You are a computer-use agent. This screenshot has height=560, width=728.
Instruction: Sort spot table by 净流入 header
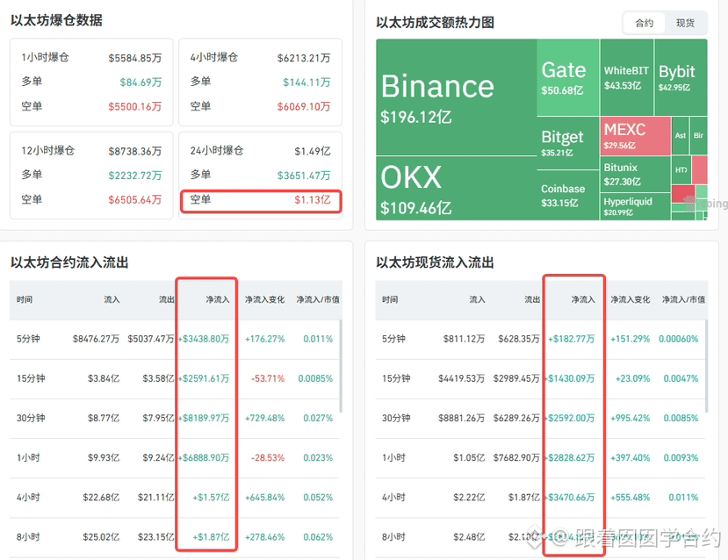[x=583, y=299]
